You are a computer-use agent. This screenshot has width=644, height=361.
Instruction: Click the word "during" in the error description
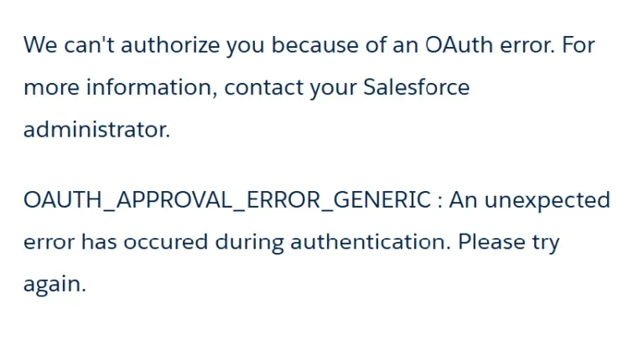click(x=249, y=243)
